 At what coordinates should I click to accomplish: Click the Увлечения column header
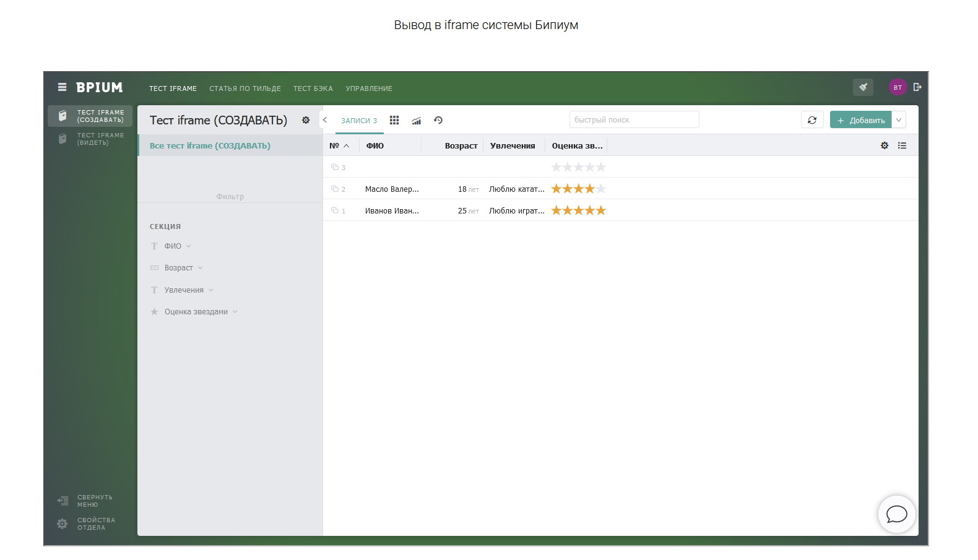[513, 145]
